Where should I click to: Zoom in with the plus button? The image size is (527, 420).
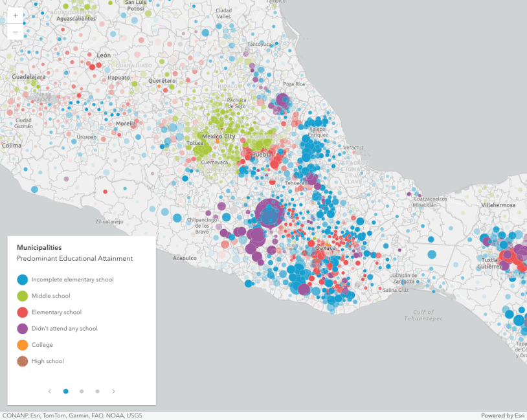click(16, 16)
